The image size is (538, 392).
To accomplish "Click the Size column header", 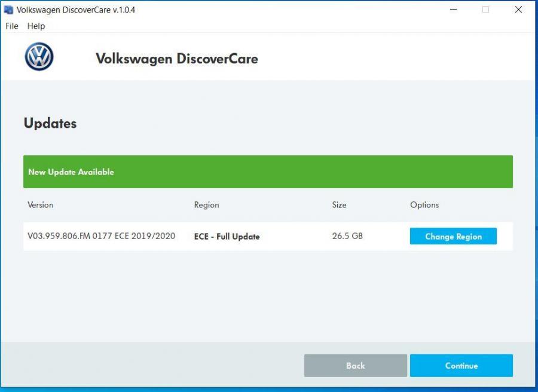I will (339, 205).
